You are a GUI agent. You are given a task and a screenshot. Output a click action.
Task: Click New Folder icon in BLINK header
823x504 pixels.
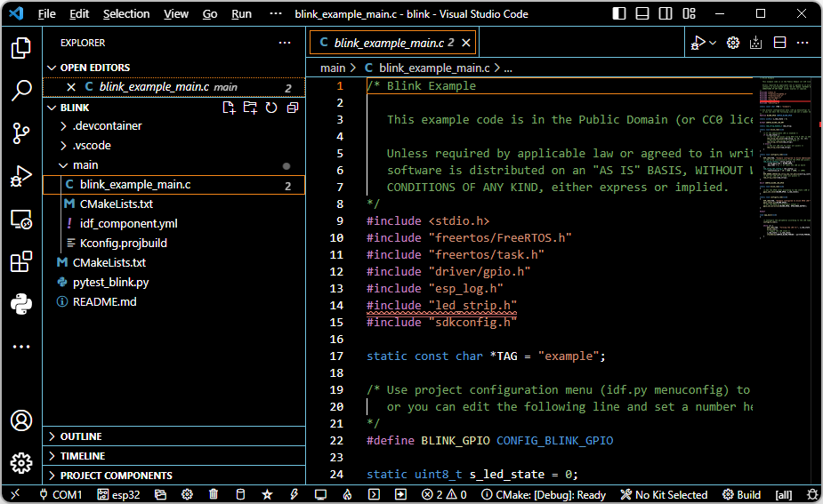[250, 108]
